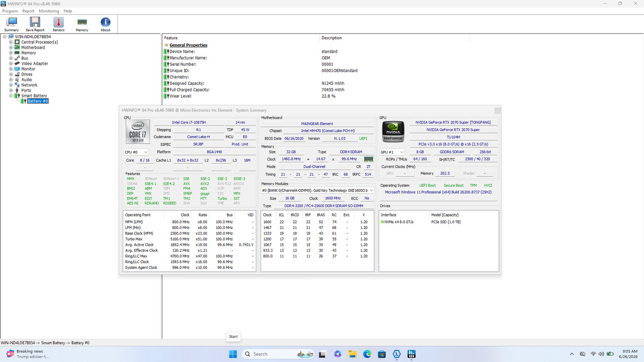The image size is (644, 362).
Task: Click the Audio speaker icon in tree
Action: click(x=17, y=80)
